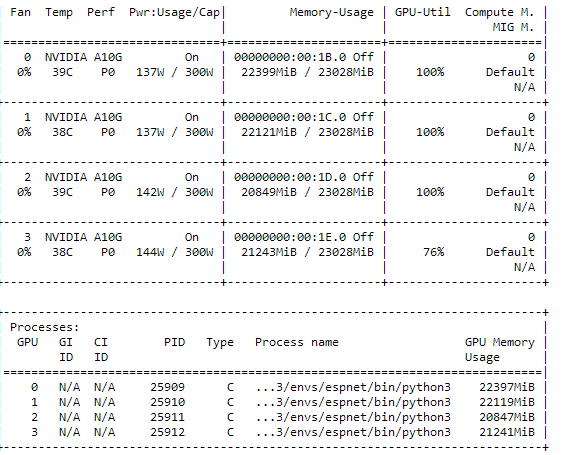Viewport: 563px width, 455px height.
Task: Click 137W in the 22399MiB row
Action: point(150,72)
